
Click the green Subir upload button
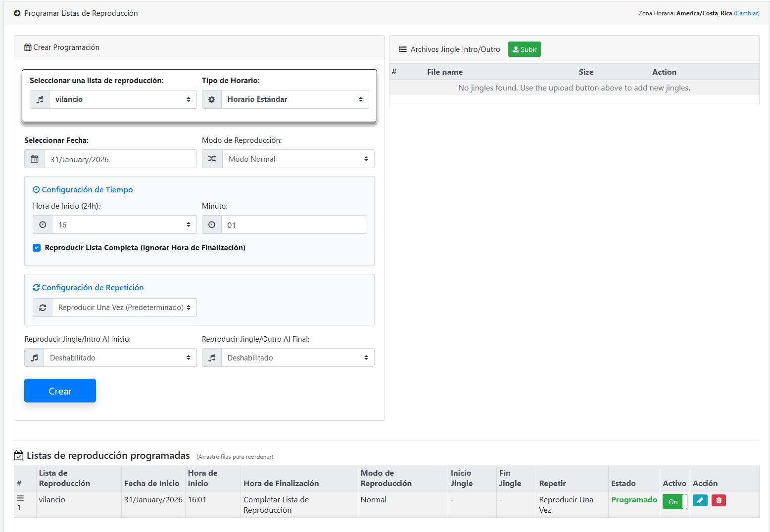click(x=524, y=49)
